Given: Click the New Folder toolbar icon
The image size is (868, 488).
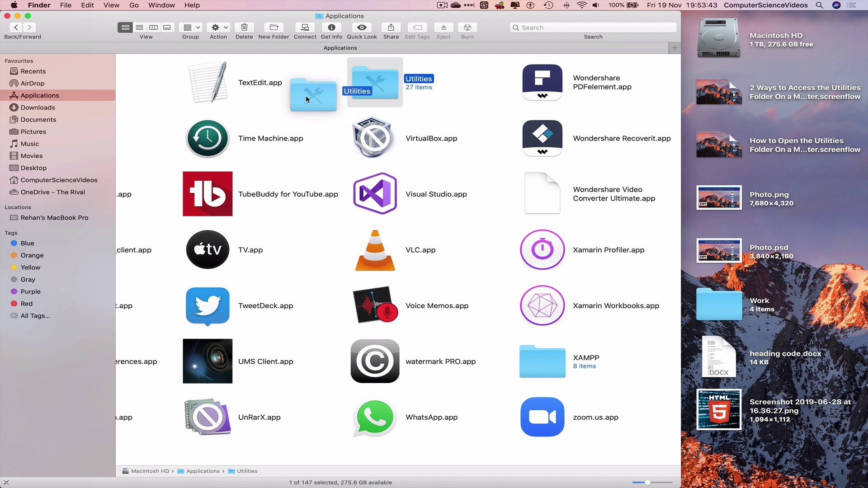Looking at the screenshot, I should pos(274,28).
